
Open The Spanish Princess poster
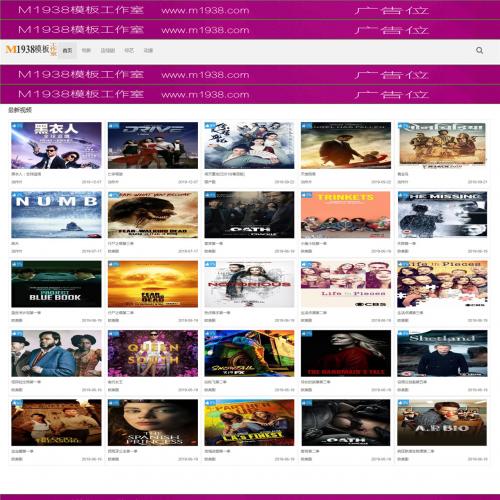153,423
